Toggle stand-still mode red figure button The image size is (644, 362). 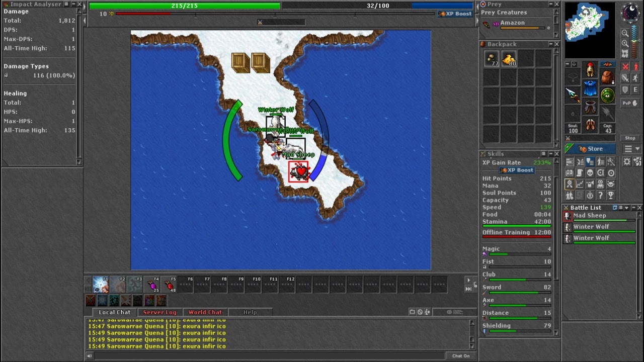point(635,67)
